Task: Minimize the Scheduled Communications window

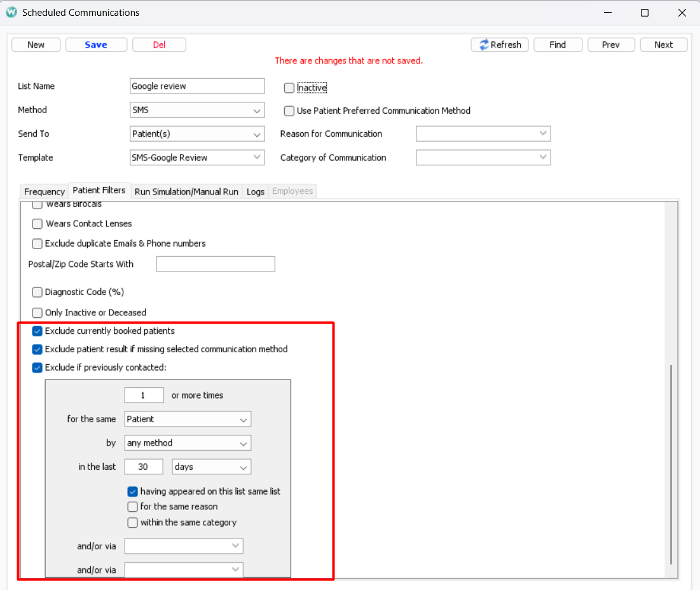Action: (x=608, y=13)
